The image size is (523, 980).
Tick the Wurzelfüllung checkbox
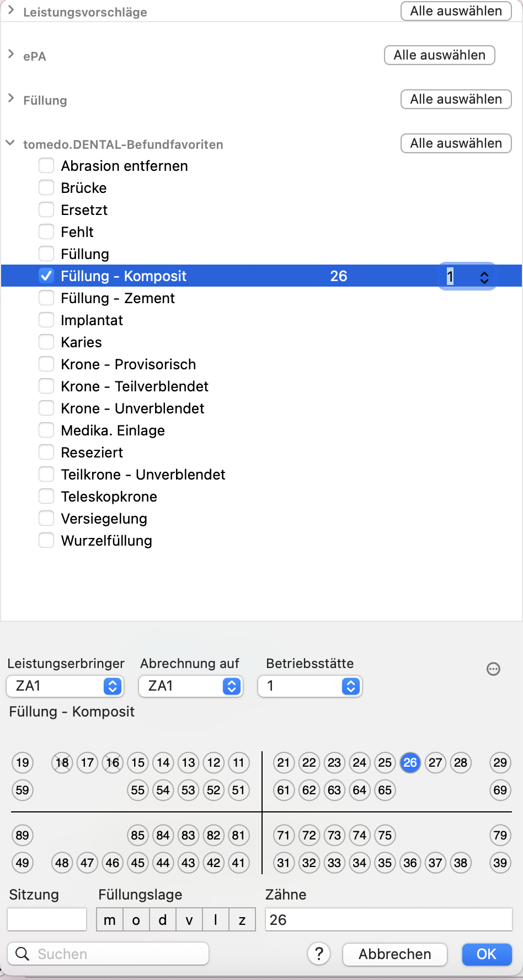pos(46,541)
